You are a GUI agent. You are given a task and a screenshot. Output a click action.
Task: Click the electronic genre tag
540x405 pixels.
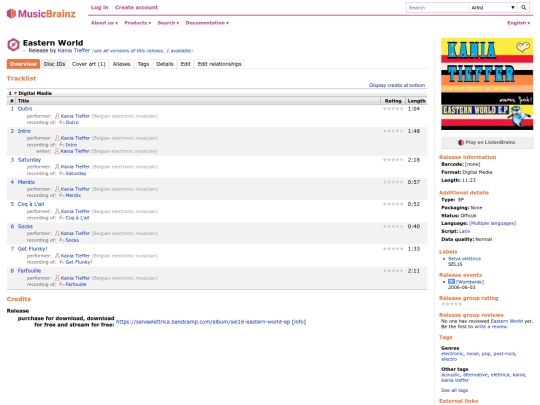[452, 354]
